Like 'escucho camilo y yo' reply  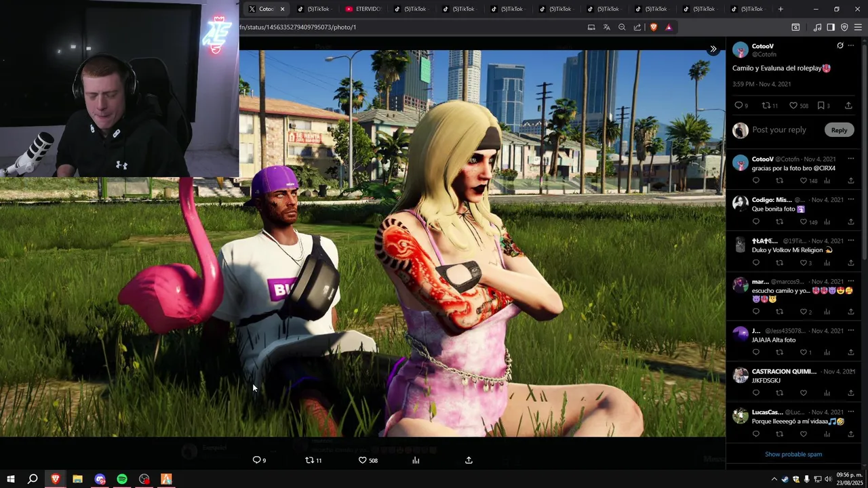(803, 312)
